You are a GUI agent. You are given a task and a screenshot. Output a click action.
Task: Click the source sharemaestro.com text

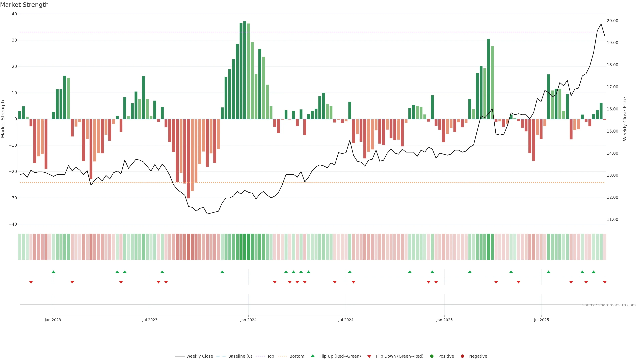(x=609, y=305)
